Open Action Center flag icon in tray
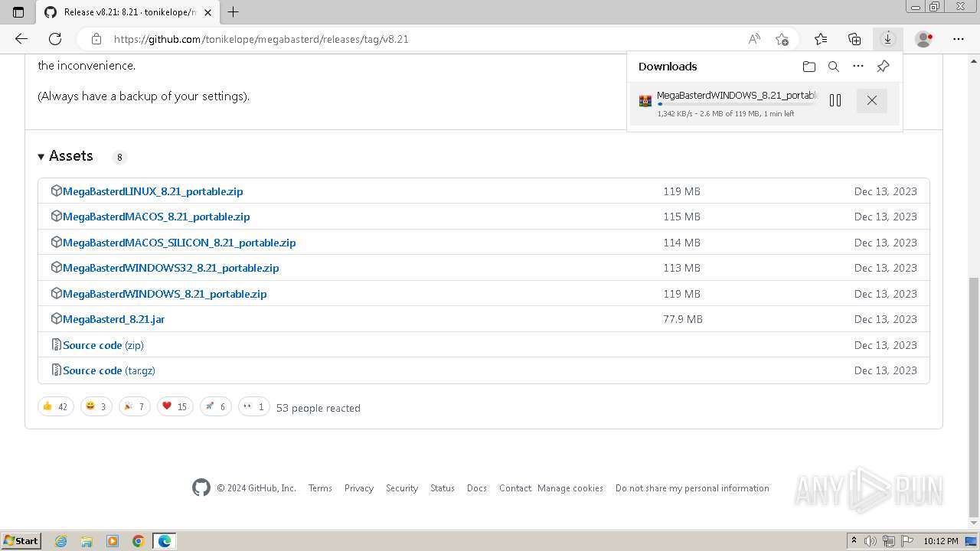The image size is (980, 551). pos(906,540)
